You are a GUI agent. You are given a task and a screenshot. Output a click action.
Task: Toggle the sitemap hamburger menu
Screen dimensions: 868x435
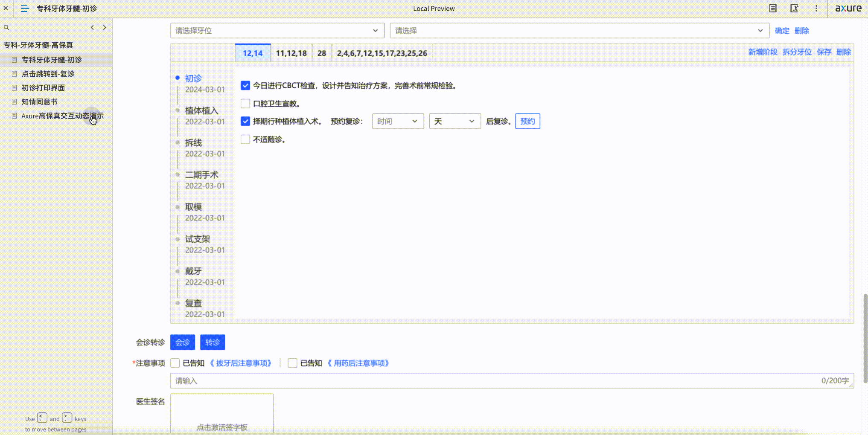click(x=24, y=8)
